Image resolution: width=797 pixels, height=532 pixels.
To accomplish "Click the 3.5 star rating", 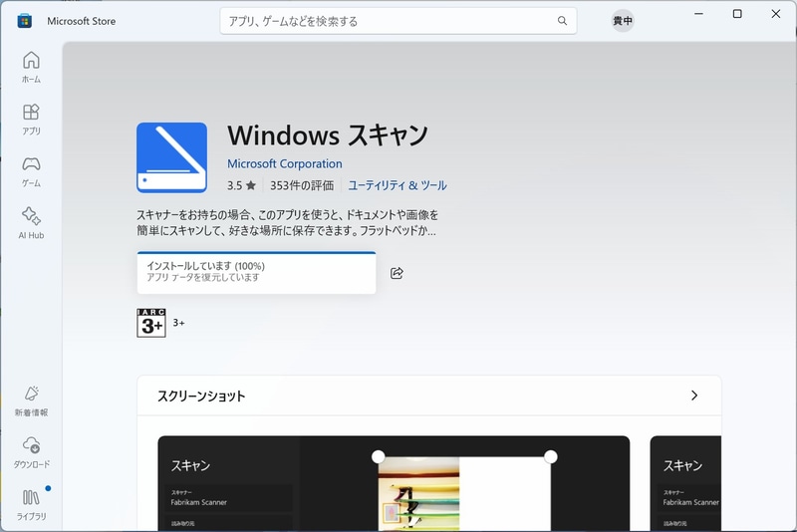I will (241, 185).
